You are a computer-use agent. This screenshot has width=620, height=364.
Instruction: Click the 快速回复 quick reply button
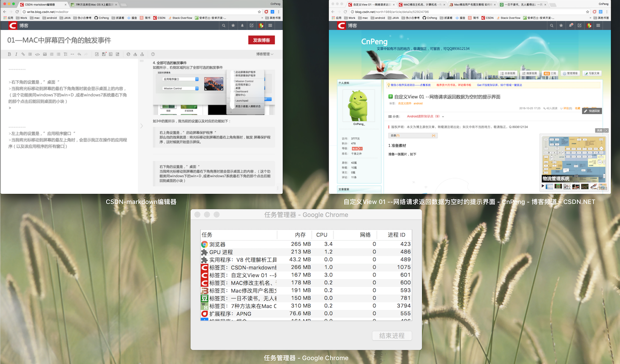click(x=592, y=111)
